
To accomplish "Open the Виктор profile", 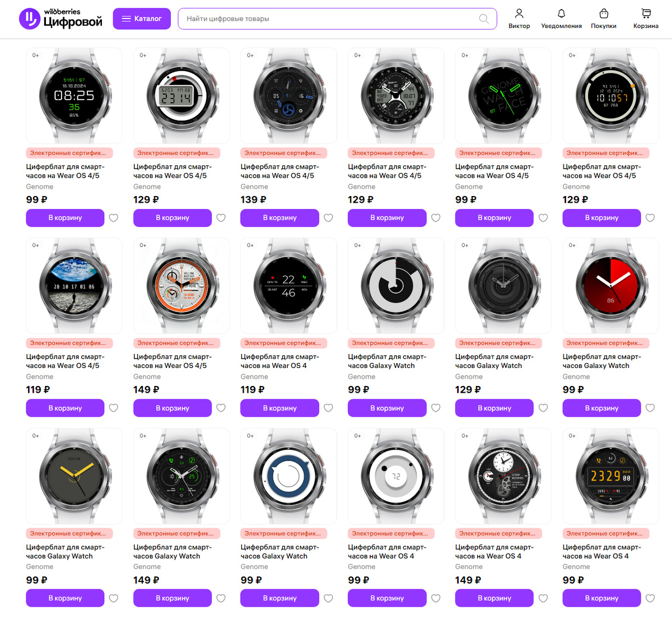I will [x=519, y=18].
